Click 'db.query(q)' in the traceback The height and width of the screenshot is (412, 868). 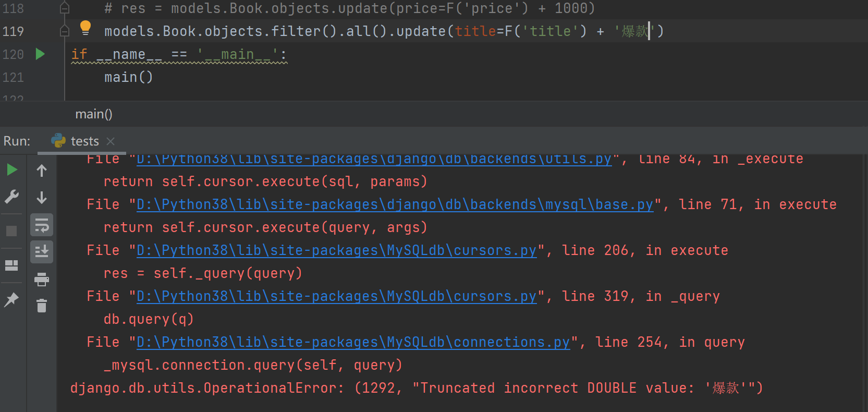click(149, 319)
